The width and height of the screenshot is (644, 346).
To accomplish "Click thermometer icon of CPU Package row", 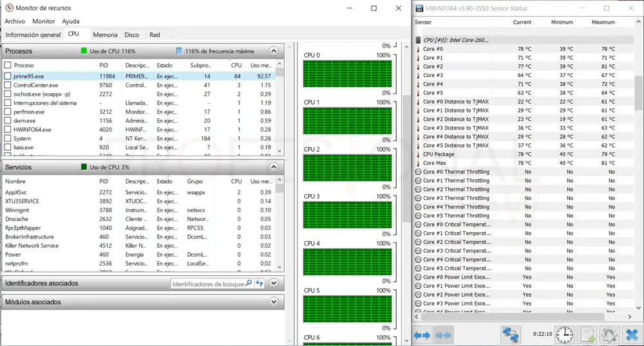I will [418, 154].
